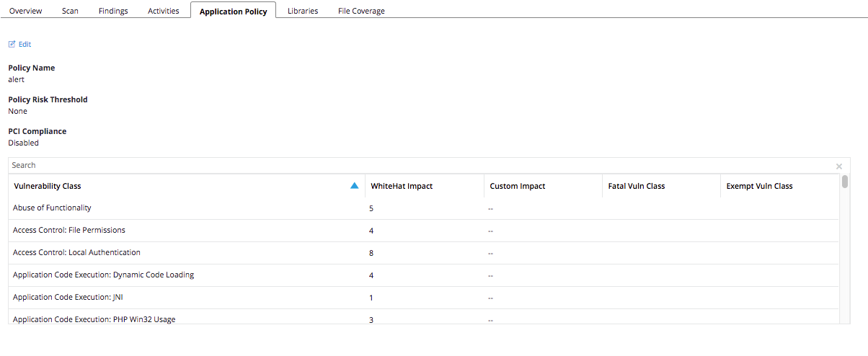
Task: Go to the Findings tab
Action: coord(113,11)
